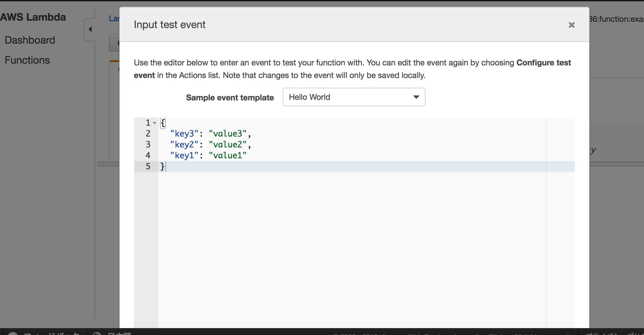Click the Dashboard menu item in sidebar
The image size is (644, 335).
[x=30, y=40]
